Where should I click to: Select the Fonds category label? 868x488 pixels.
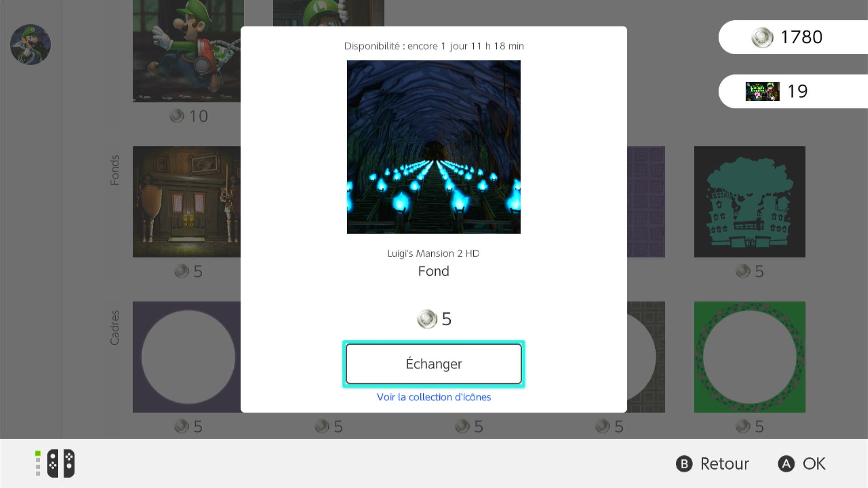point(115,170)
